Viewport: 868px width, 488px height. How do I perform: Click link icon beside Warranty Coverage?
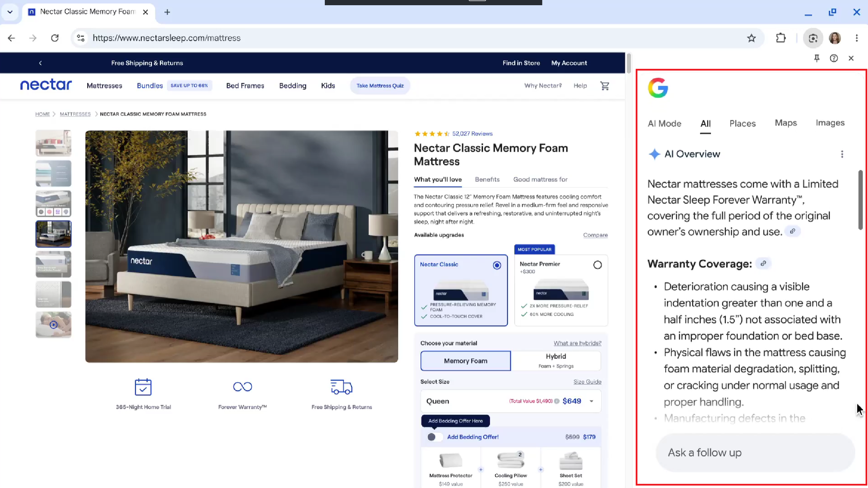click(763, 263)
